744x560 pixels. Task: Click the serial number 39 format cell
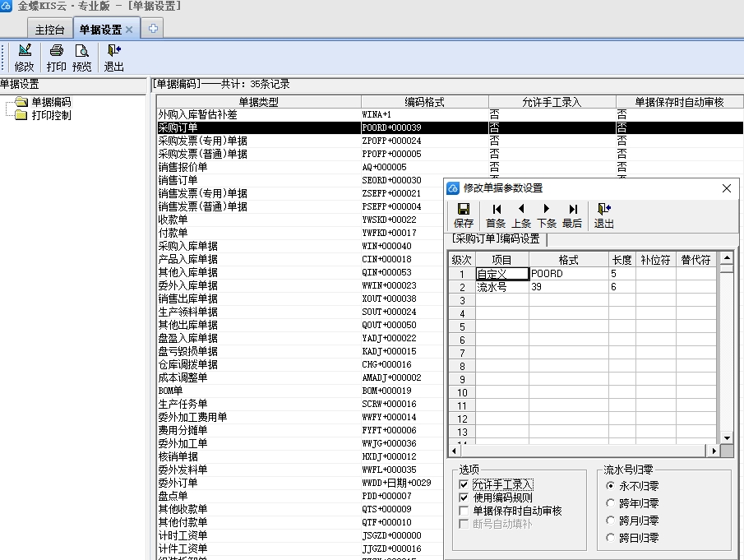pos(569,287)
